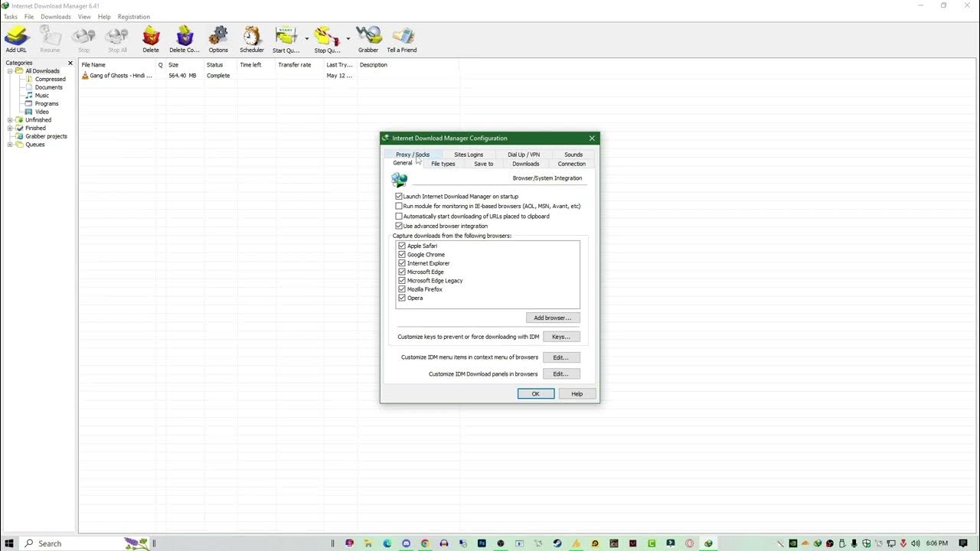
Task: Click the Steam icon in the taskbar
Action: point(557,543)
